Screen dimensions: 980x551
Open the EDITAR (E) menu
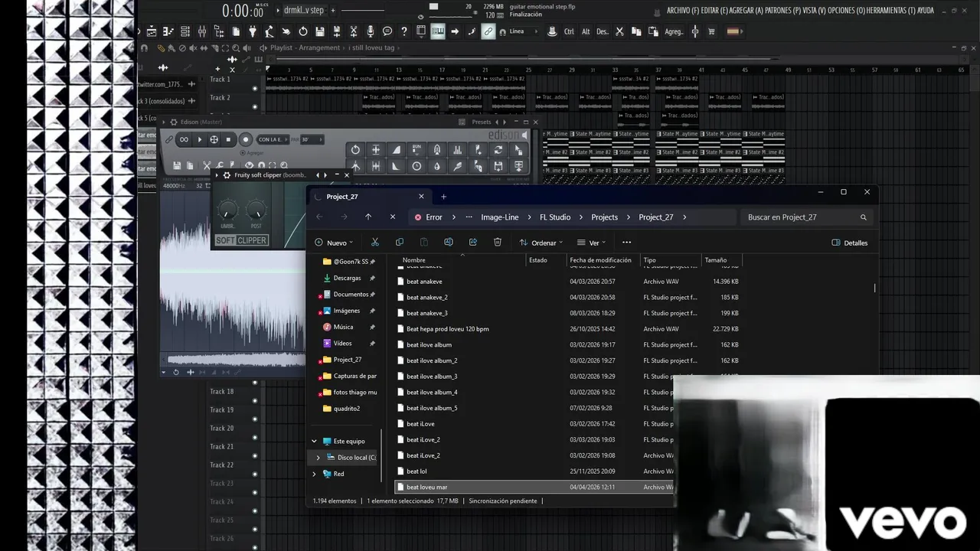tap(714, 11)
